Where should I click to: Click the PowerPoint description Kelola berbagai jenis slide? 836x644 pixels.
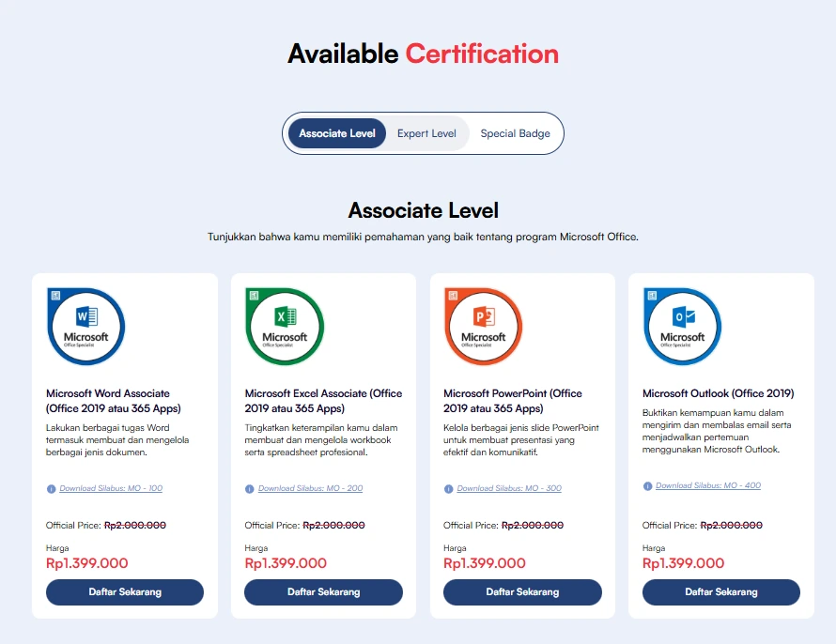click(521, 440)
